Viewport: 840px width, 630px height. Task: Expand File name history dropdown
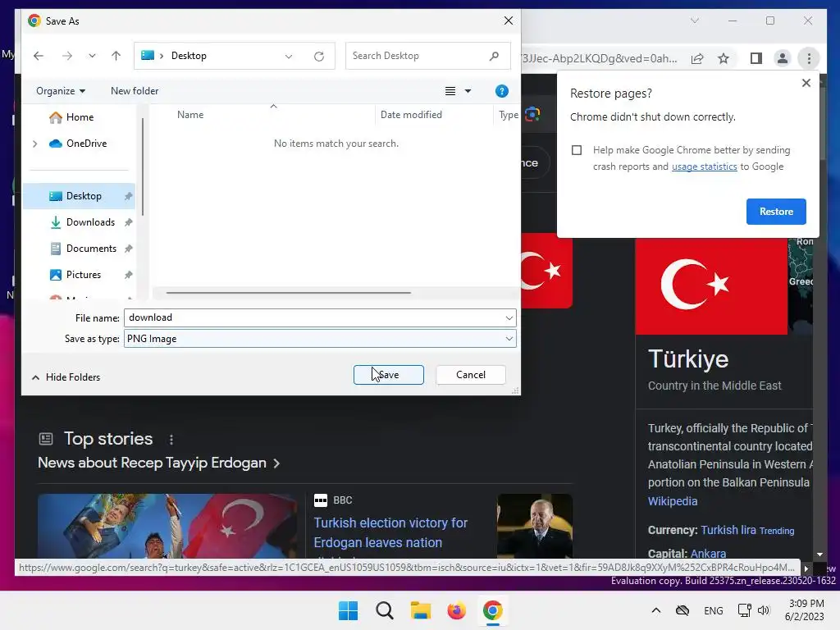(509, 317)
